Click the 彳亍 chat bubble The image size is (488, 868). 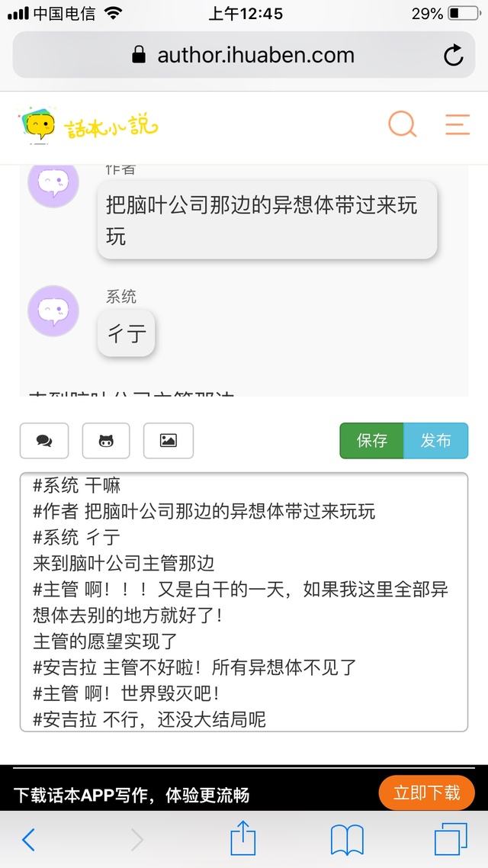(x=126, y=333)
